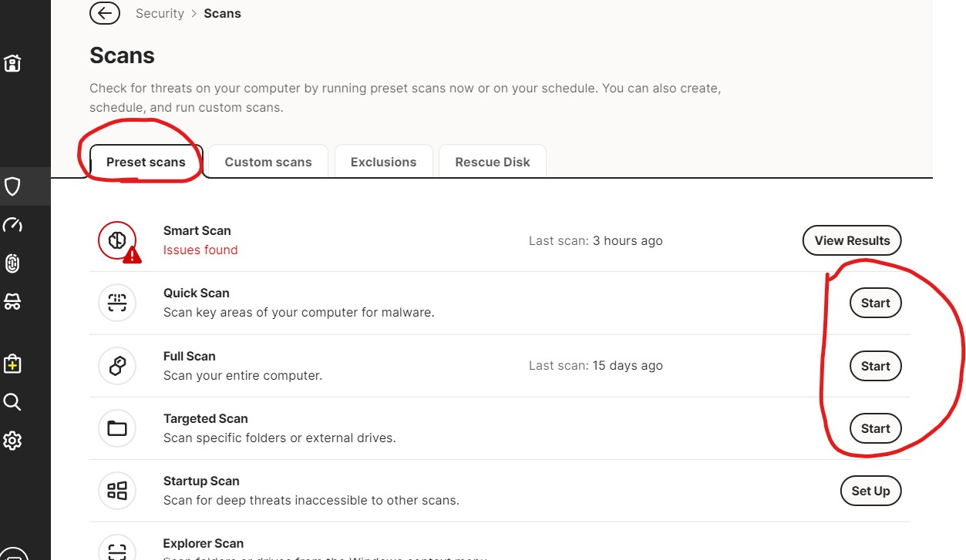966x560 pixels.
Task: Switch to the Preset scans tab
Action: (146, 162)
